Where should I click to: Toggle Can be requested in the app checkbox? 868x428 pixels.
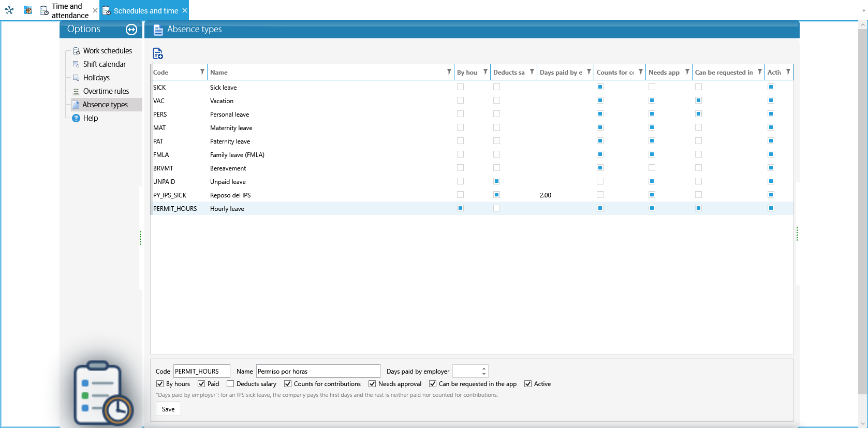point(433,384)
